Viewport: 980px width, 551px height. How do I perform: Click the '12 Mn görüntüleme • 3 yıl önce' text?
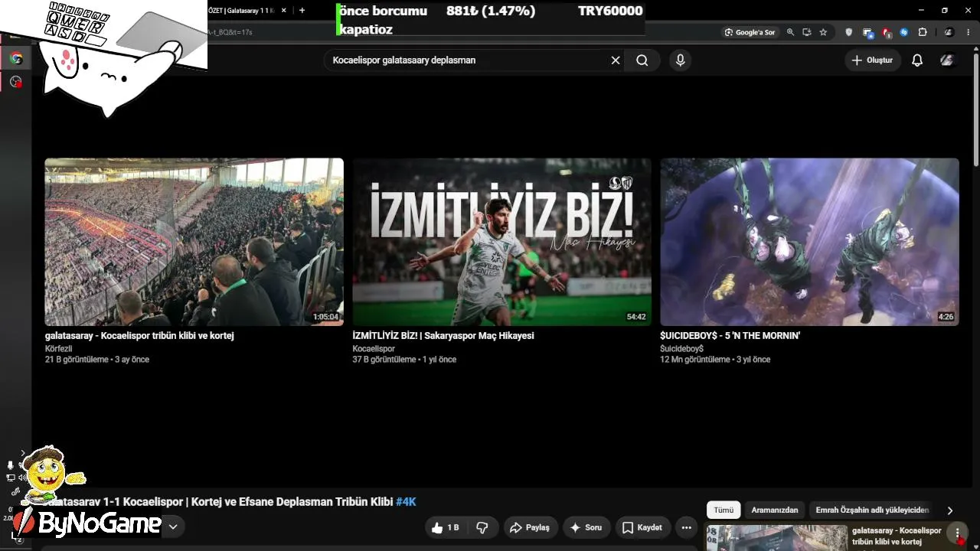(x=715, y=360)
